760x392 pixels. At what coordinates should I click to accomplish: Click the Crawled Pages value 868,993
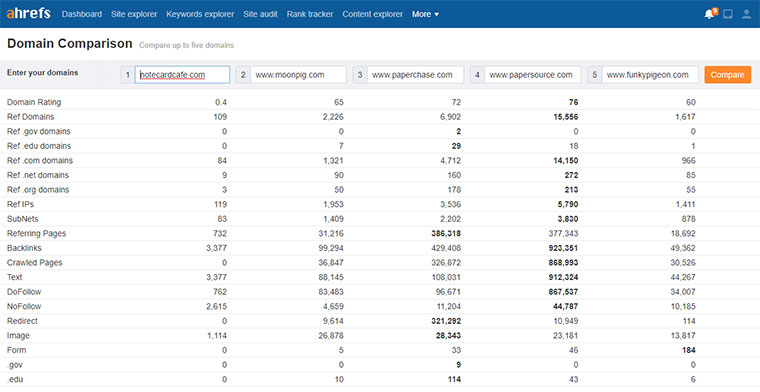[x=563, y=263]
